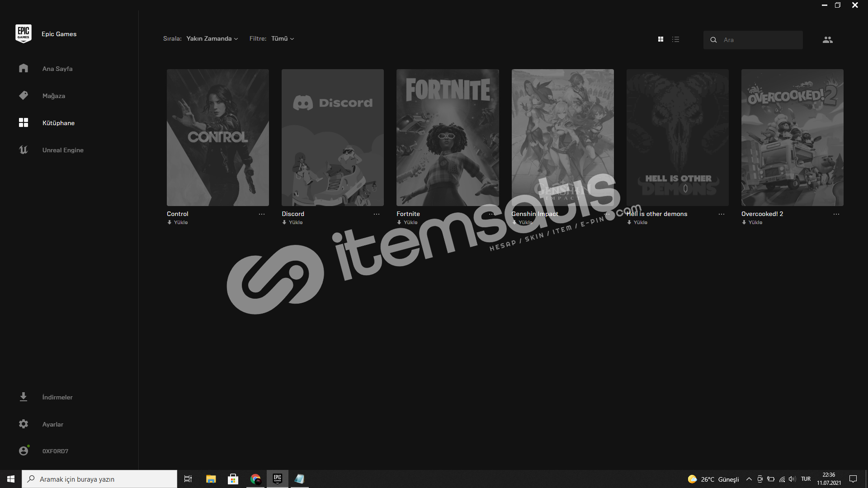Open more options for Control

(x=262, y=214)
